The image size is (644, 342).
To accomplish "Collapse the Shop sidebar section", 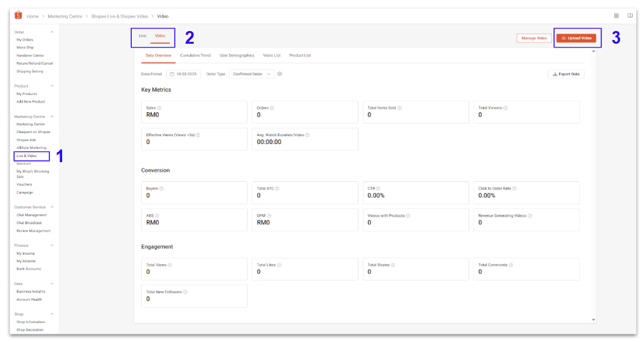I will (x=52, y=314).
